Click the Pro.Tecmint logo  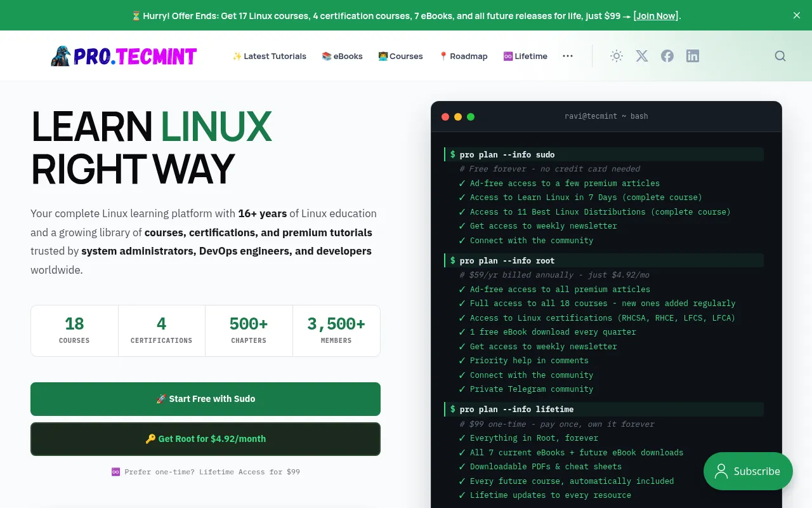click(124, 56)
